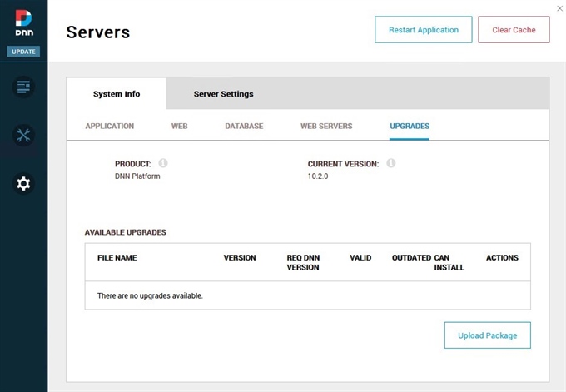Click info icon next to Current Version

pos(390,163)
